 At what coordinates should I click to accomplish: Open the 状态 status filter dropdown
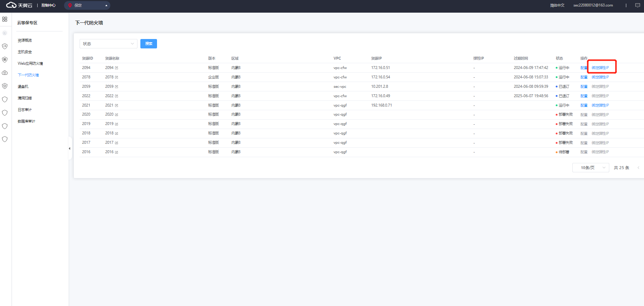[109, 44]
